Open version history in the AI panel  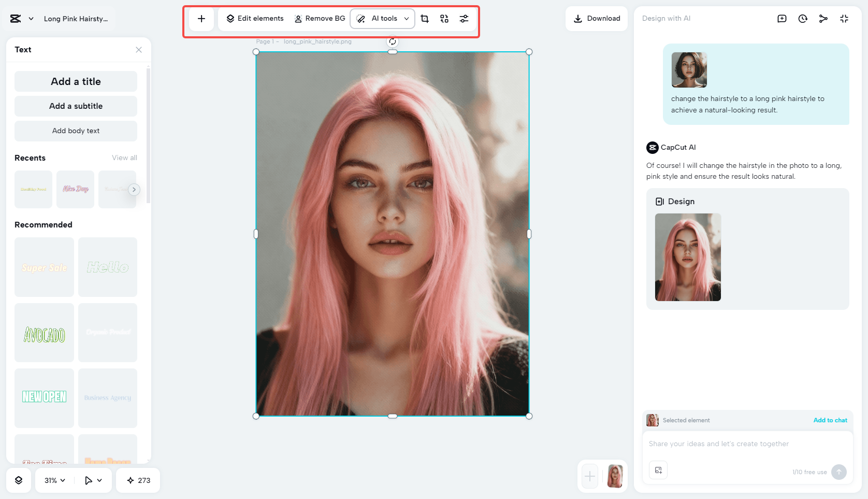[x=803, y=18]
